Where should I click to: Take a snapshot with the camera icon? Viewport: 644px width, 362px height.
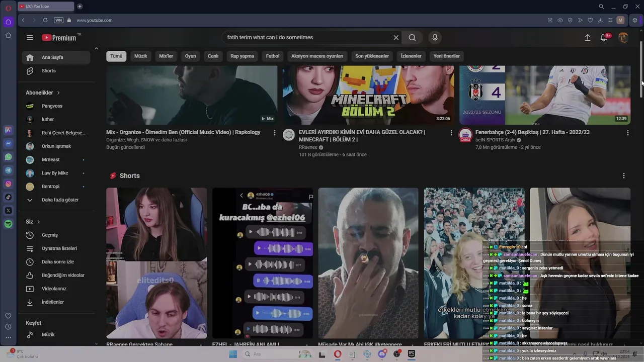pyautogui.click(x=560, y=20)
